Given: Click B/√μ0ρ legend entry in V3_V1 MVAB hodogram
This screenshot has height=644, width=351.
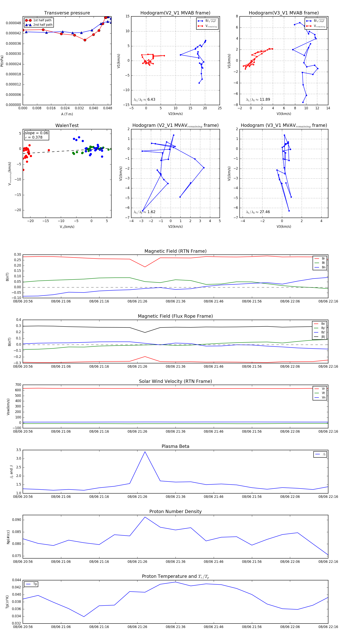Looking at the screenshot, I should coord(316,21).
